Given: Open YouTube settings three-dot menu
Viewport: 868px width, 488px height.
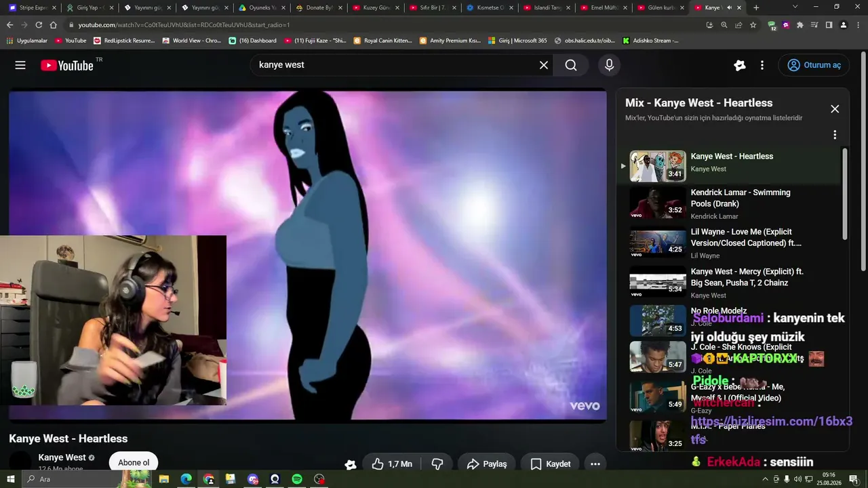Looking at the screenshot, I should tap(762, 65).
